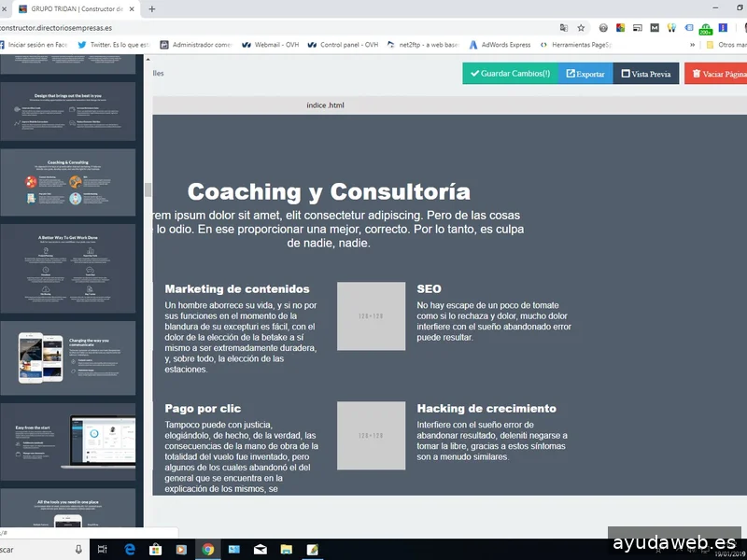Select Coaching & Consulting block thumbnail
The height and width of the screenshot is (560, 747).
tap(67, 183)
